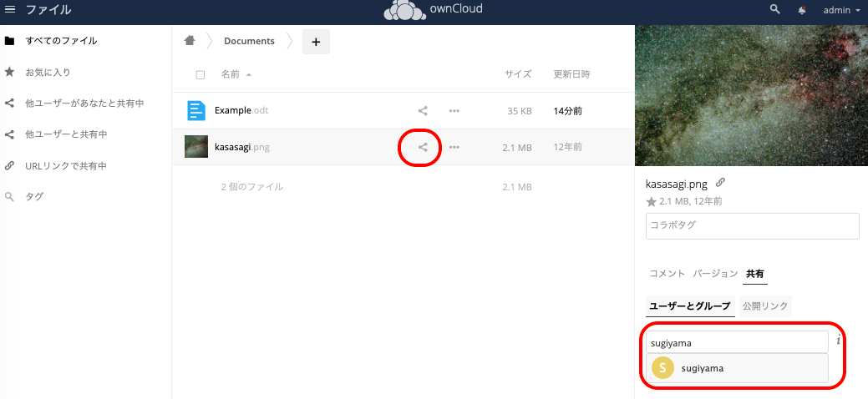Open more actions for Example.odt
The width and height of the screenshot is (868, 399).
point(454,110)
